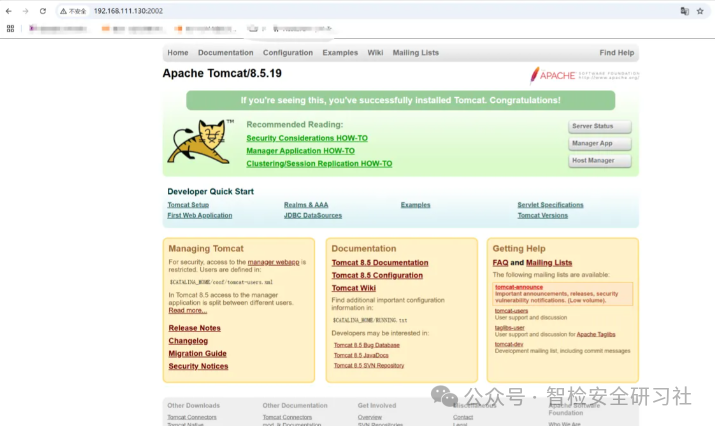The image size is (715, 426).
Task: Open the Configuration nav item
Action: tap(288, 53)
